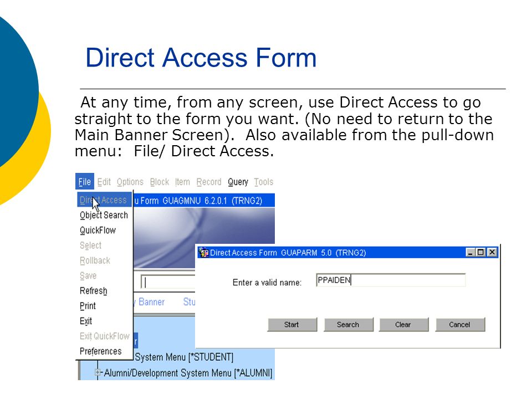Open the Item menu
The height and width of the screenshot is (399, 532).
pyautogui.click(x=182, y=182)
